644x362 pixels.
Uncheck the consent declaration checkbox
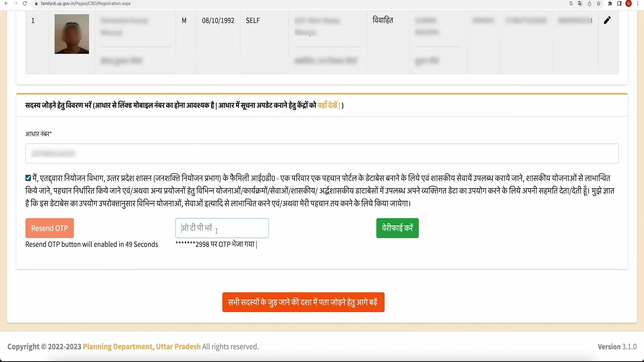tap(28, 178)
